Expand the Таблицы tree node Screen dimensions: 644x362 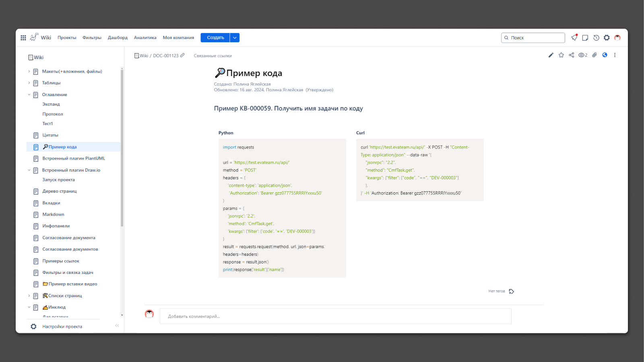(x=29, y=83)
